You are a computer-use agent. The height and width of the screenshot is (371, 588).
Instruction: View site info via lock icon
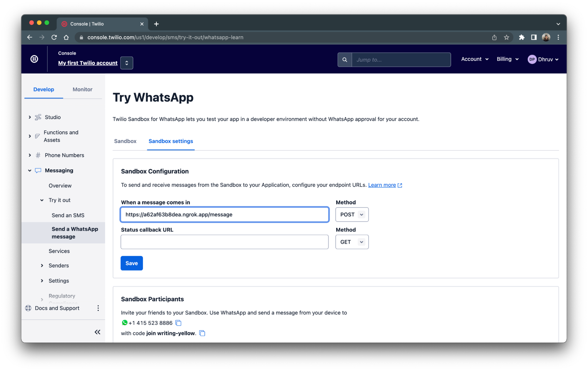(81, 37)
